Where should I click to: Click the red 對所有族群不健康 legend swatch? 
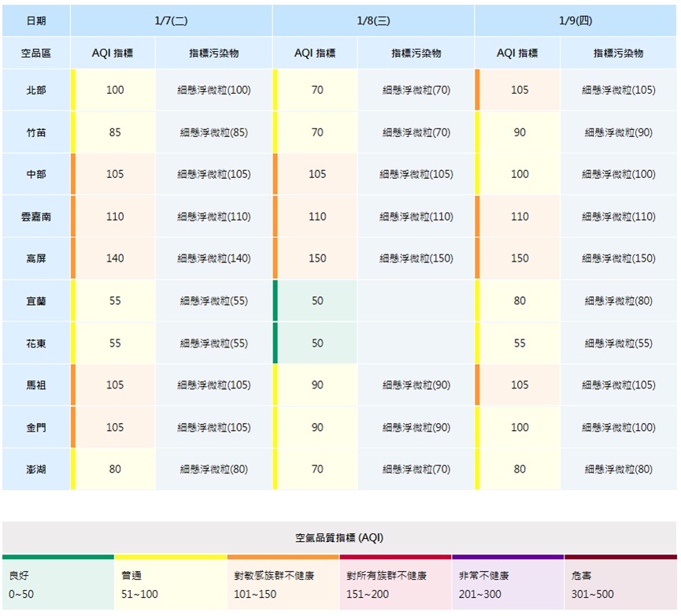396,582
